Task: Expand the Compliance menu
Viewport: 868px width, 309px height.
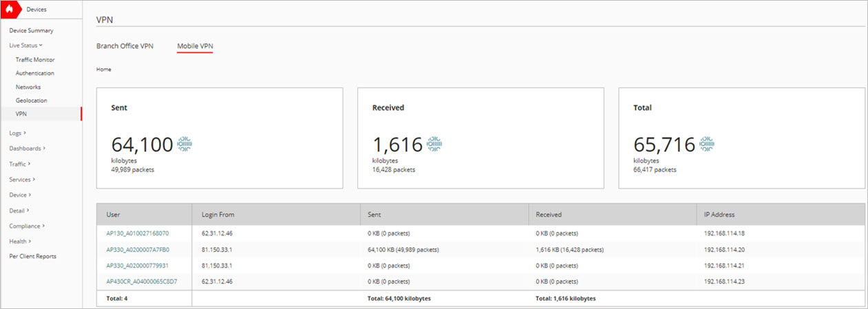Action: coord(26,226)
